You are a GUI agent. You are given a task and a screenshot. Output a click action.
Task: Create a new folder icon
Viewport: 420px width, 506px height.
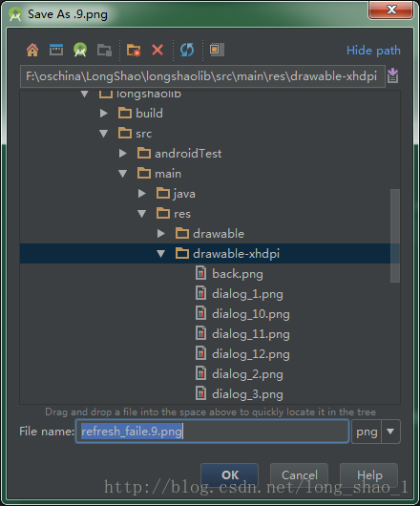click(x=134, y=50)
